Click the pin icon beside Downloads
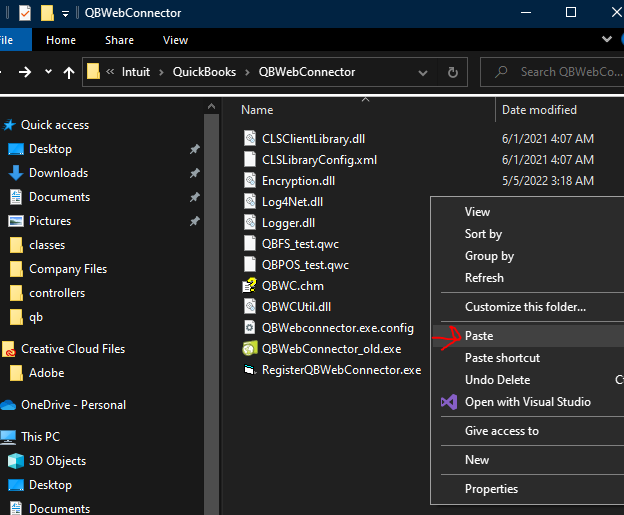 (194, 173)
